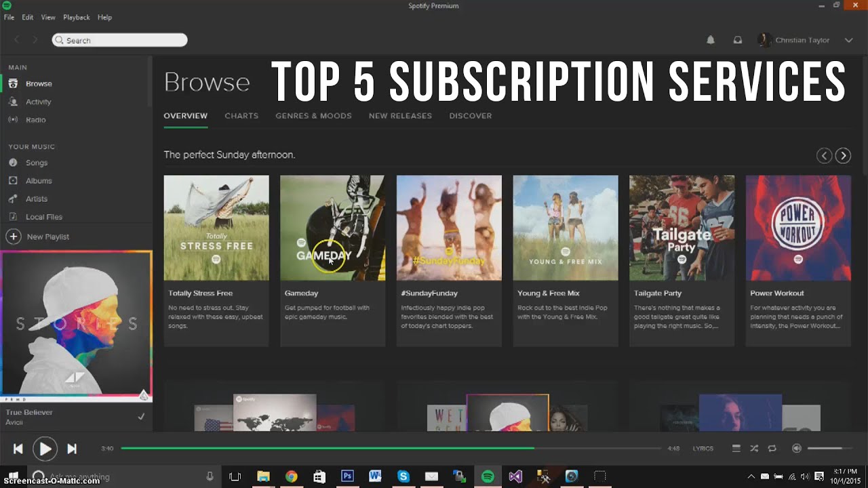Open Microsoft Word from taskbar
Screen dimensions: 868x488
click(x=375, y=476)
